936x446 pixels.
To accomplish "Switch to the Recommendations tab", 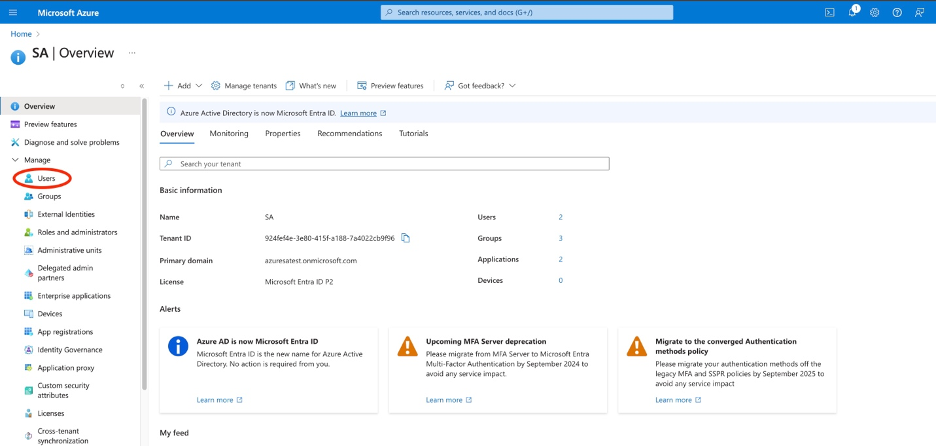I will 350,134.
